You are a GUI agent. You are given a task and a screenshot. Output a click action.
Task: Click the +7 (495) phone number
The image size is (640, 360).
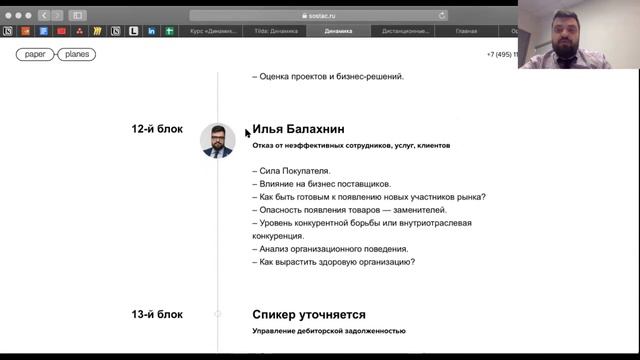502,54
